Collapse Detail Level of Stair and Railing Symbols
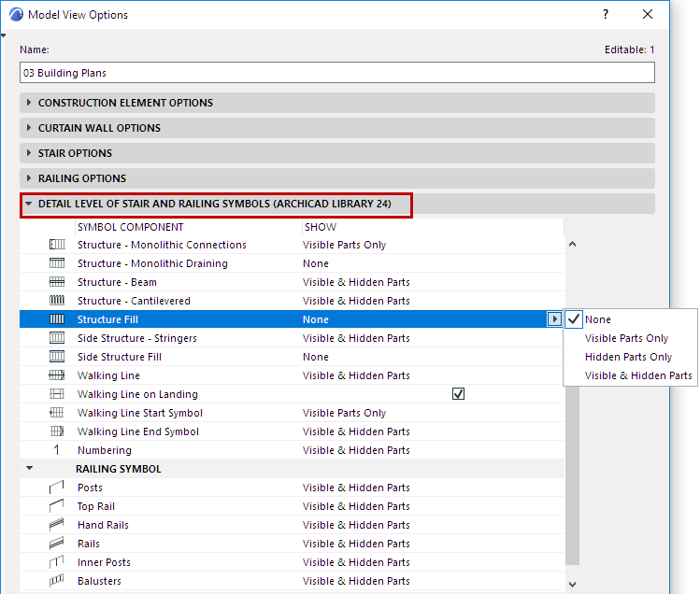 29,204
